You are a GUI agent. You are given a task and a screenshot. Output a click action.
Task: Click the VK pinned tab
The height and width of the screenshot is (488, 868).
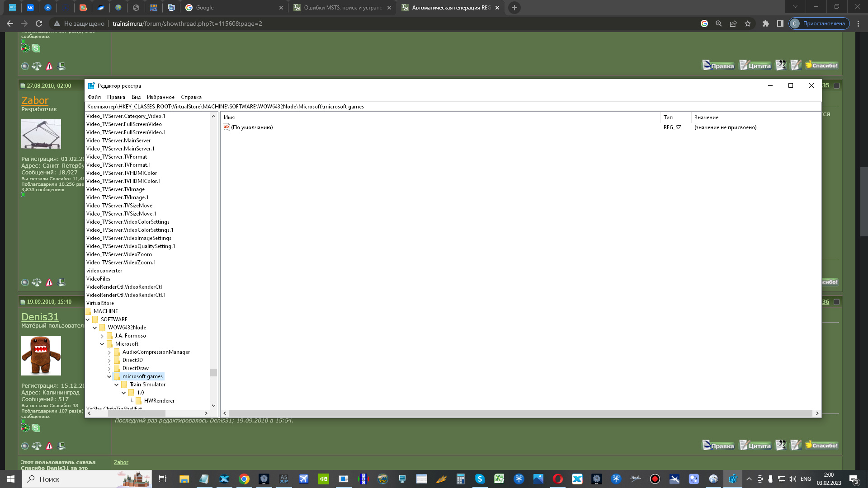pyautogui.click(x=30, y=8)
